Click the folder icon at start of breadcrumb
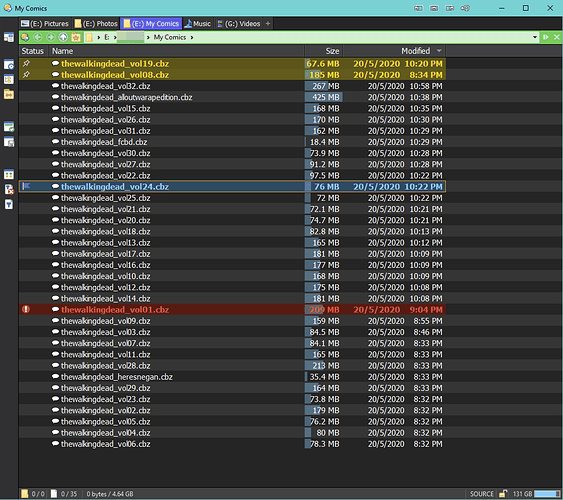563x500 pixels. pyautogui.click(x=89, y=37)
